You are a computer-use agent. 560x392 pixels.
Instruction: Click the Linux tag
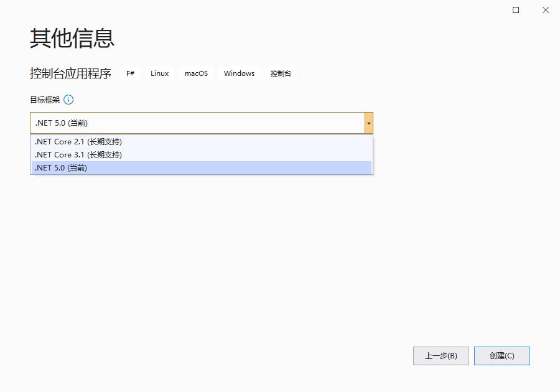(x=159, y=73)
